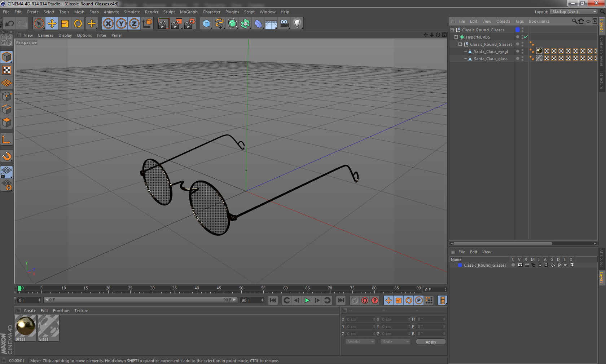The width and height of the screenshot is (606, 364).
Task: Activate the Scale tool
Action: (x=65, y=24)
